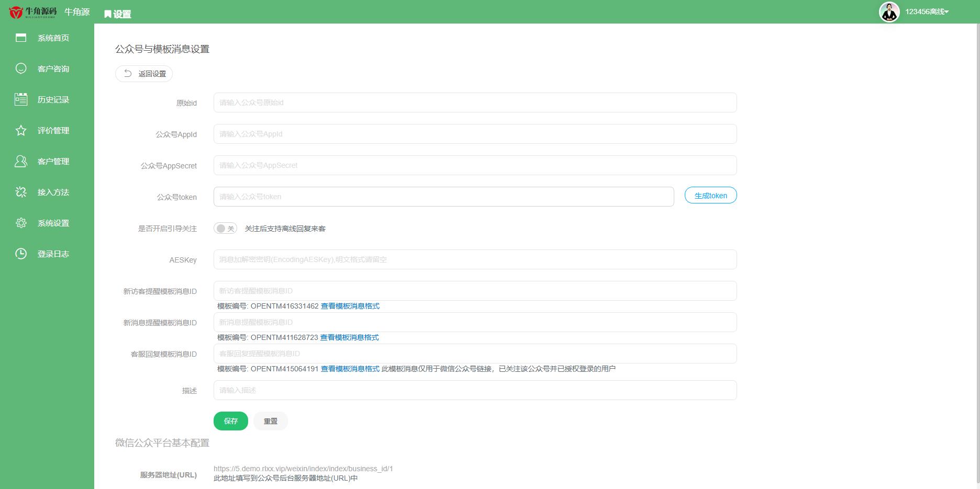
Task: Navigate to 接入方法 page
Action: [47, 192]
